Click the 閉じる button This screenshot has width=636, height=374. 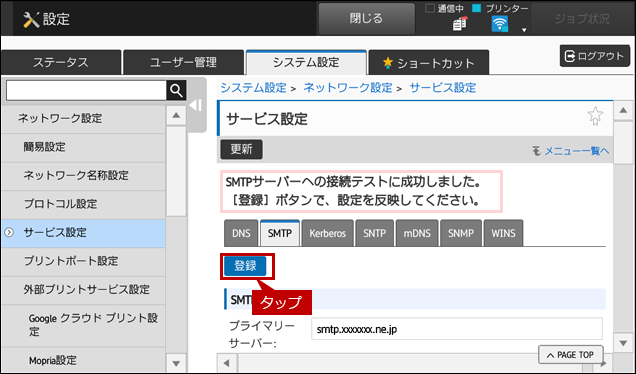366,18
